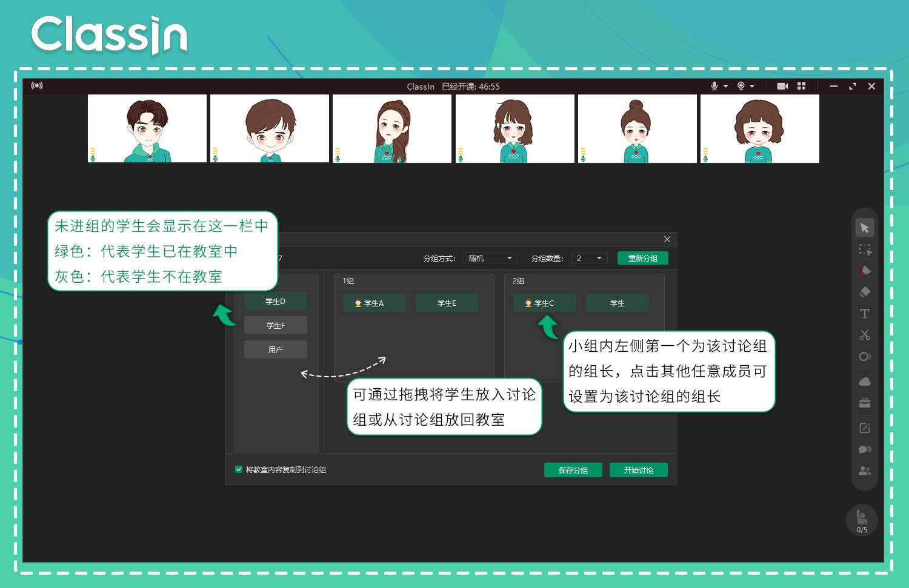Open the class roster icon
909x588 pixels.
click(x=865, y=471)
